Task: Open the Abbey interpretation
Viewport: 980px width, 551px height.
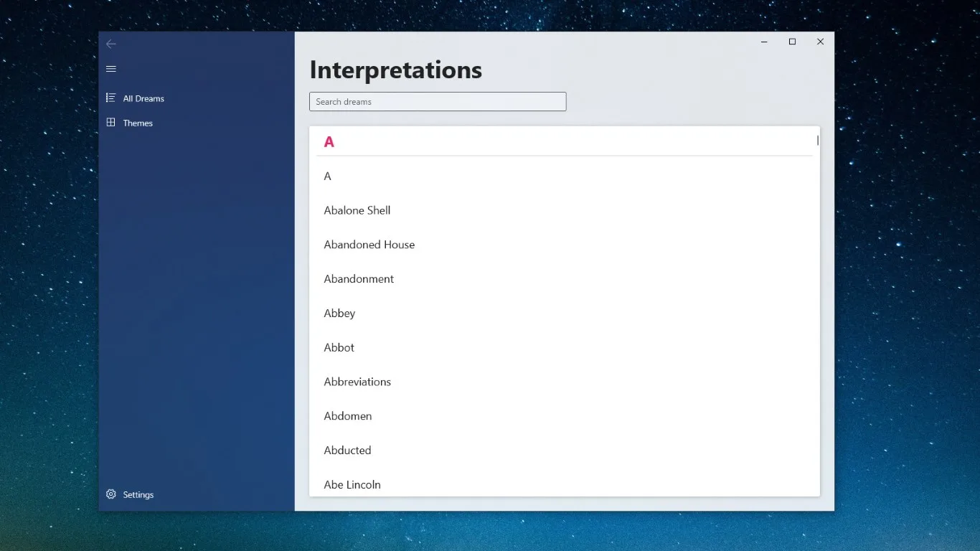Action: pos(565,314)
